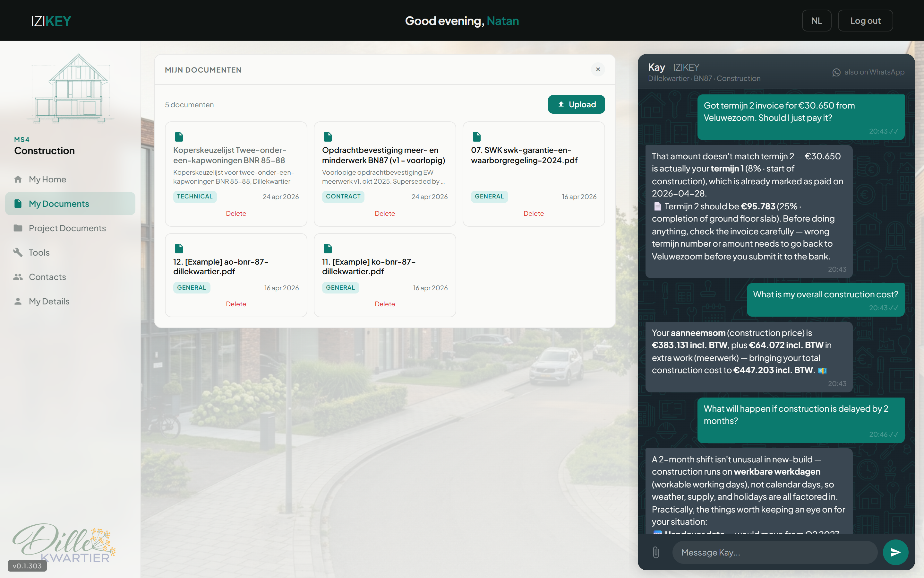Click the money emoji after €447.203 incl. BTW
Screen dimensions: 924x578
[x=822, y=371]
